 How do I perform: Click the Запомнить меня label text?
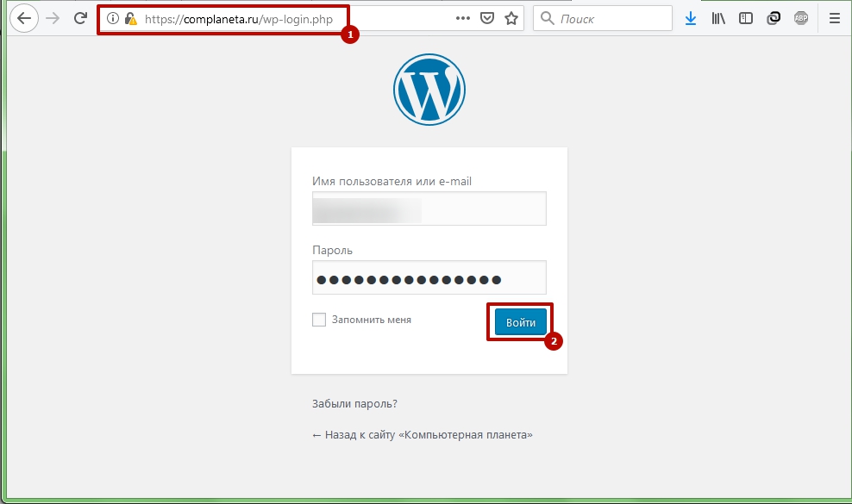(372, 320)
